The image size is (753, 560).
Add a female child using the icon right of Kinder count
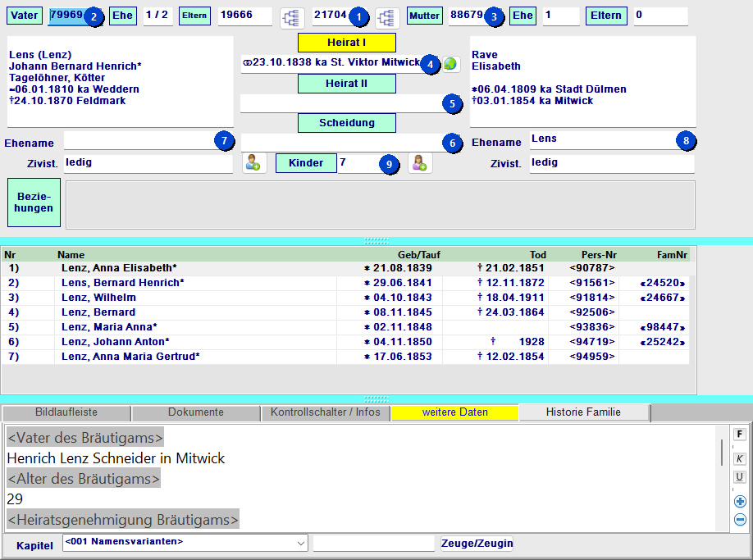pyautogui.click(x=421, y=163)
